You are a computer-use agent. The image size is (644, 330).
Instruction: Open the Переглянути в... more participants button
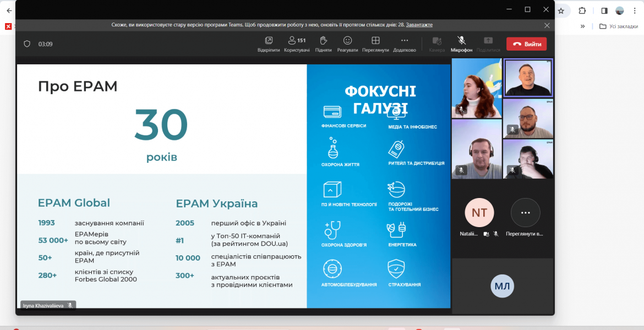point(525,213)
